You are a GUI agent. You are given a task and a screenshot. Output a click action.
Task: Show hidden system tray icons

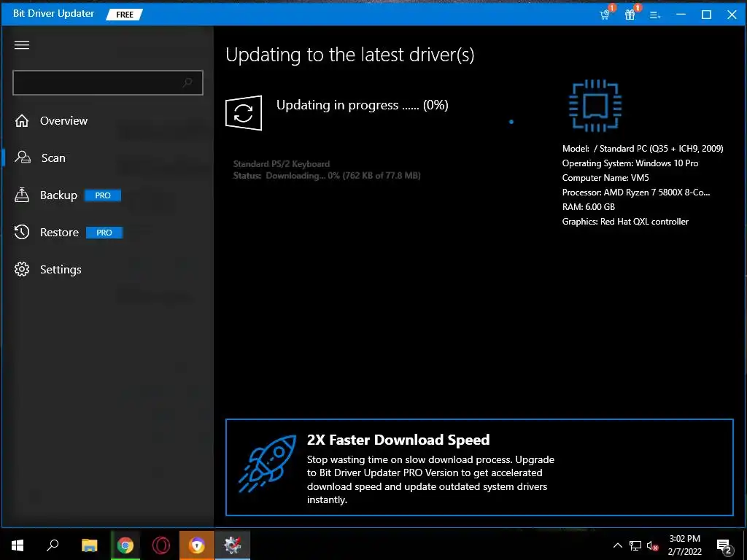[617, 545]
